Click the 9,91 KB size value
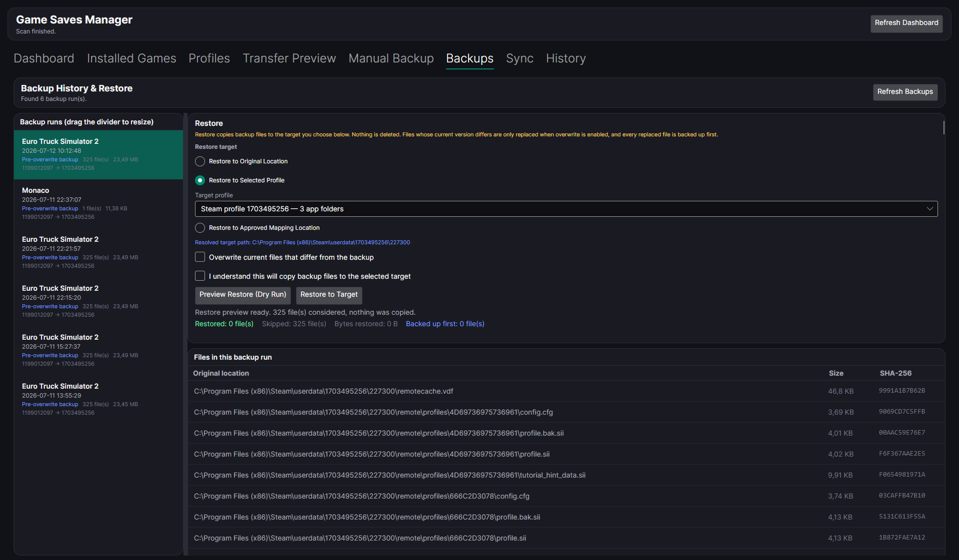The height and width of the screenshot is (560, 959). [840, 475]
